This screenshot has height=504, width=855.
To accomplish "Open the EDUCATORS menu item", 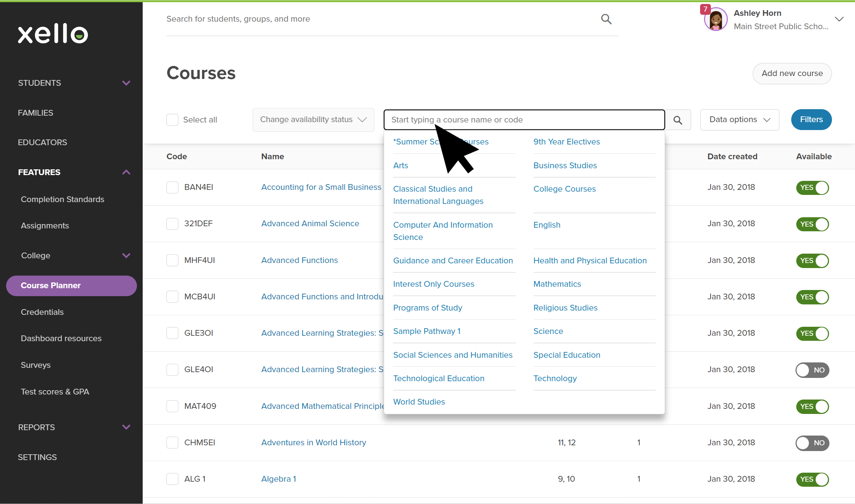I will [x=42, y=142].
